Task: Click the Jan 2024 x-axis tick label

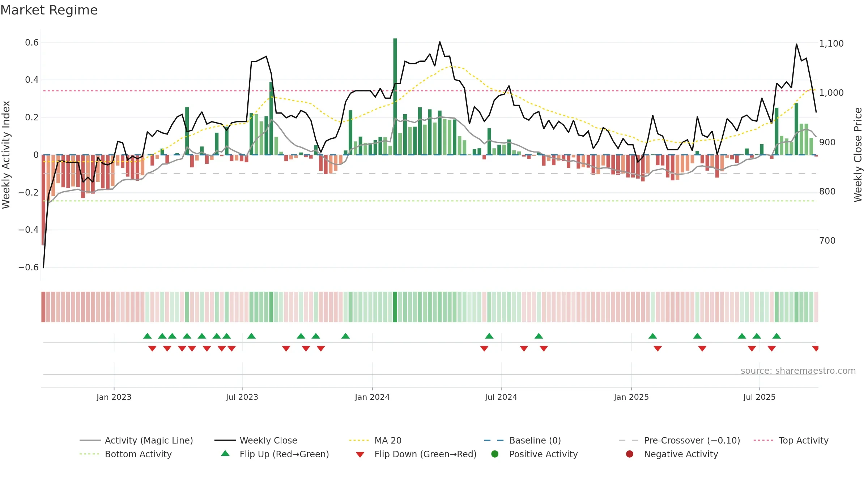Action: [x=372, y=397]
